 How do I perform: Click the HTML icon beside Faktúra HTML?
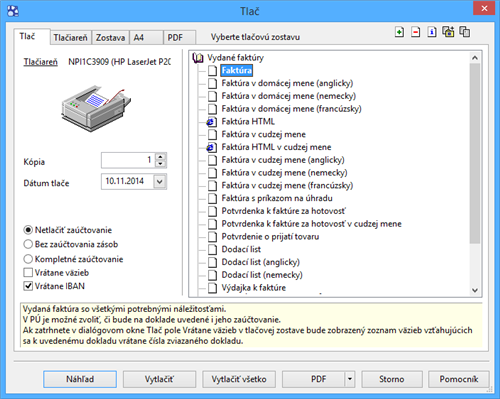pyautogui.click(x=212, y=122)
